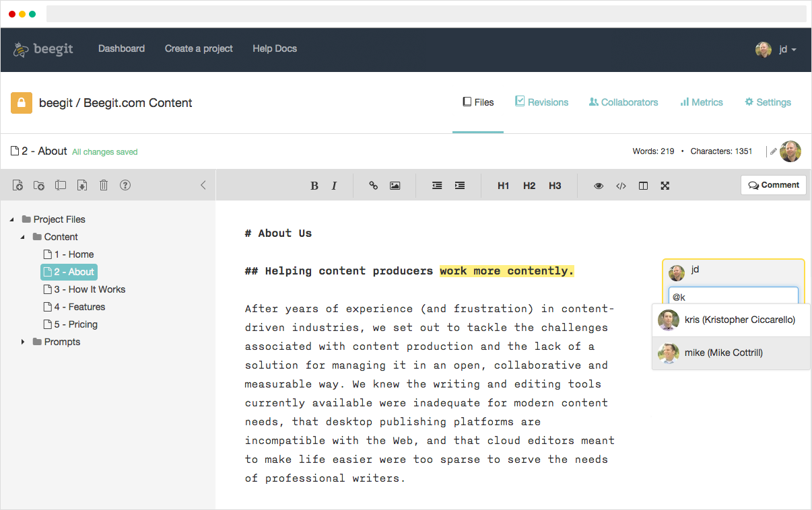This screenshot has height=510, width=812.
Task: Click the beegit / Beegit.com Content title
Action: coord(116,103)
